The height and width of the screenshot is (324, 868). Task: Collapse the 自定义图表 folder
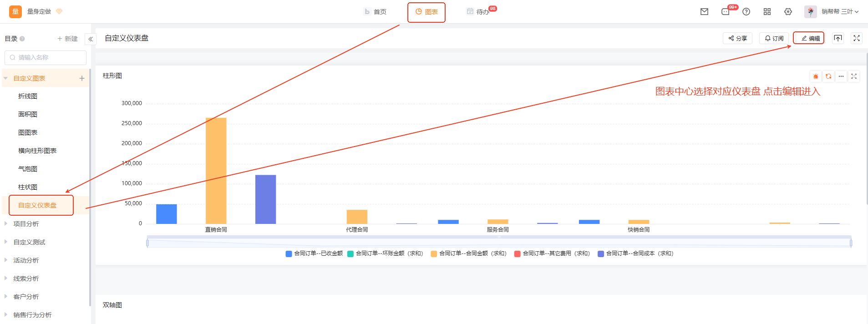pyautogui.click(x=6, y=78)
